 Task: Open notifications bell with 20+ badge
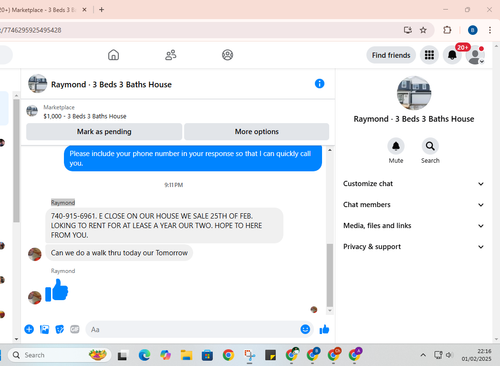click(452, 55)
